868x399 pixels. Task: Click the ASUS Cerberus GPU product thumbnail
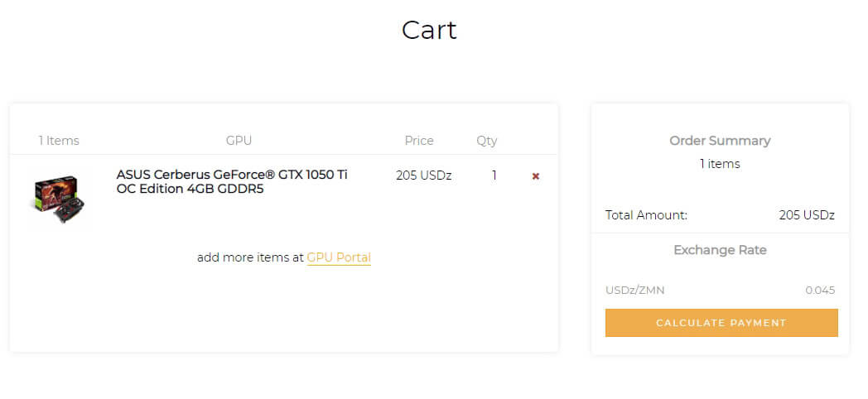60,199
